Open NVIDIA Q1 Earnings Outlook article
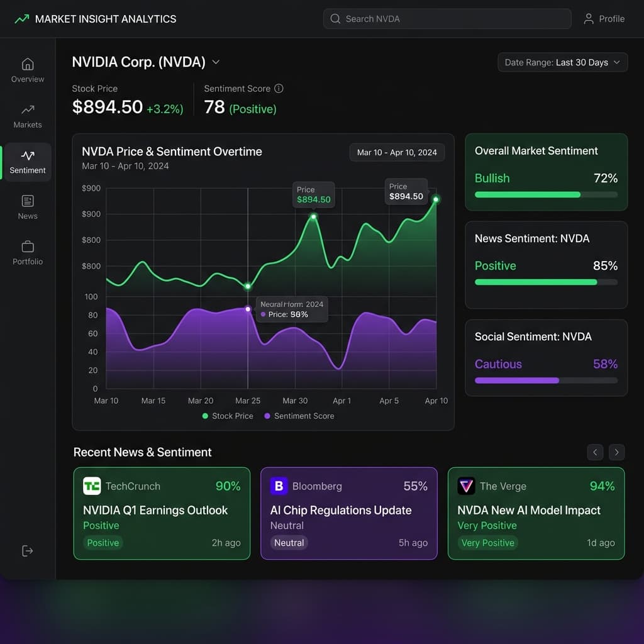 (155, 510)
